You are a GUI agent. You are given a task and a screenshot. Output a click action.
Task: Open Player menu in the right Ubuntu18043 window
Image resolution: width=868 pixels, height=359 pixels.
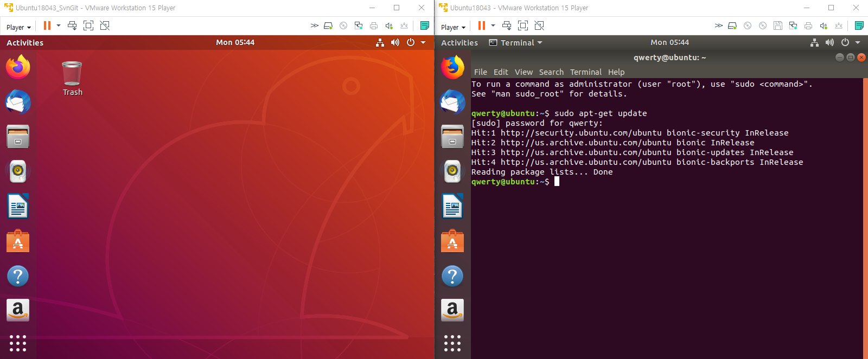pos(453,27)
